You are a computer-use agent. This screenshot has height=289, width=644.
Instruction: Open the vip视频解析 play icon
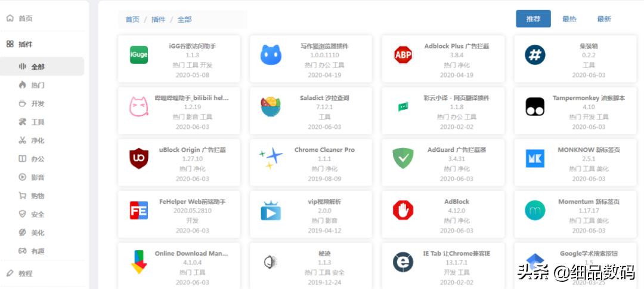[271, 211]
